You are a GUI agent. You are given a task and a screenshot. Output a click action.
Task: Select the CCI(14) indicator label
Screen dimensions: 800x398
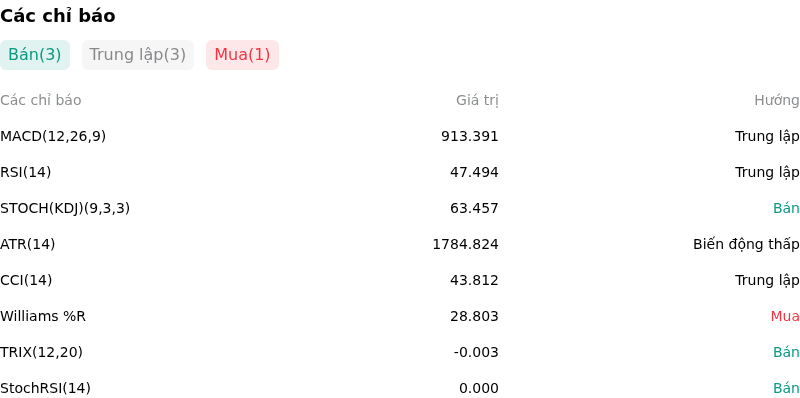click(26, 280)
